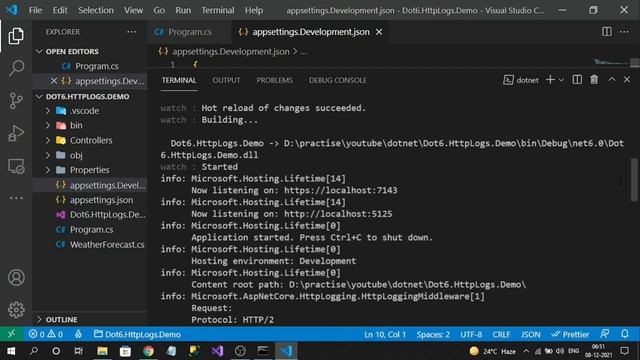
Task: Expand the obj folder
Action: pos(90,155)
